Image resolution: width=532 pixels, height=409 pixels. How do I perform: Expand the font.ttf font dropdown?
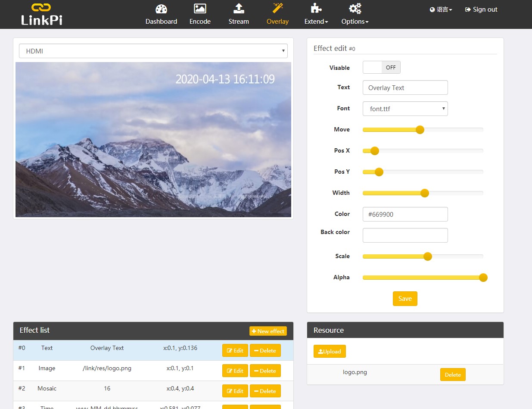point(405,109)
